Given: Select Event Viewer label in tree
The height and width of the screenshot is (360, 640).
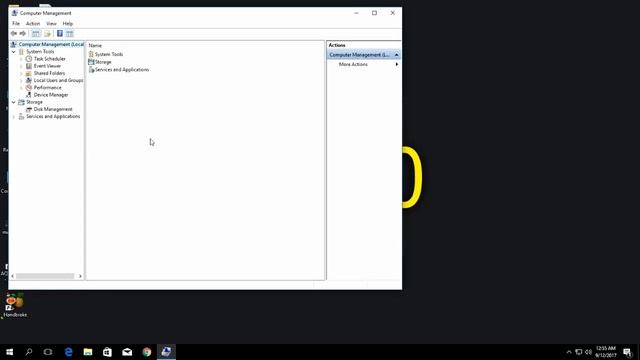Looking at the screenshot, I should pyautogui.click(x=47, y=66).
